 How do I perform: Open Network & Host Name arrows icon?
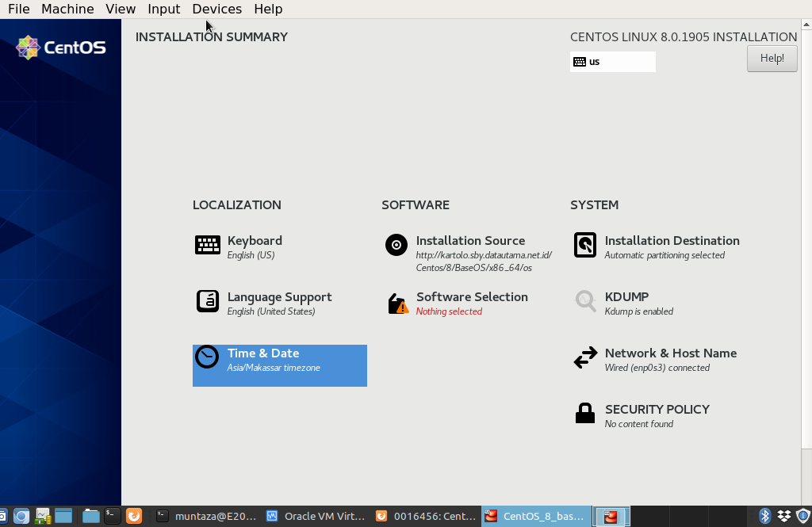pyautogui.click(x=585, y=357)
